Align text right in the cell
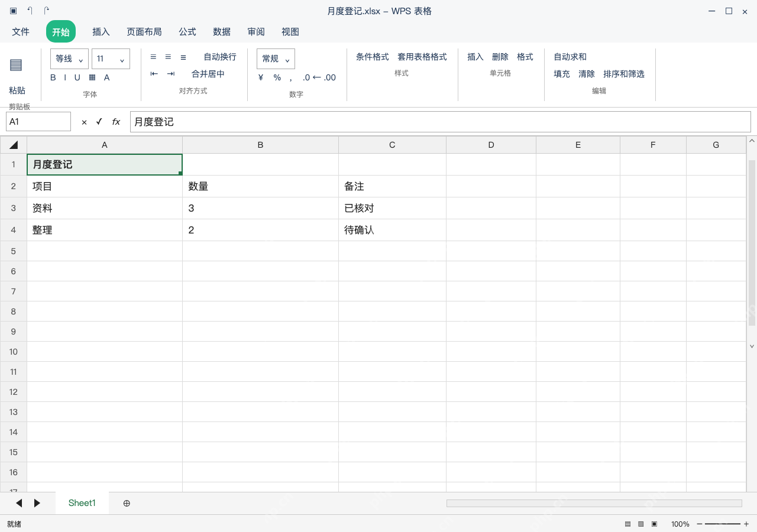 (183, 57)
